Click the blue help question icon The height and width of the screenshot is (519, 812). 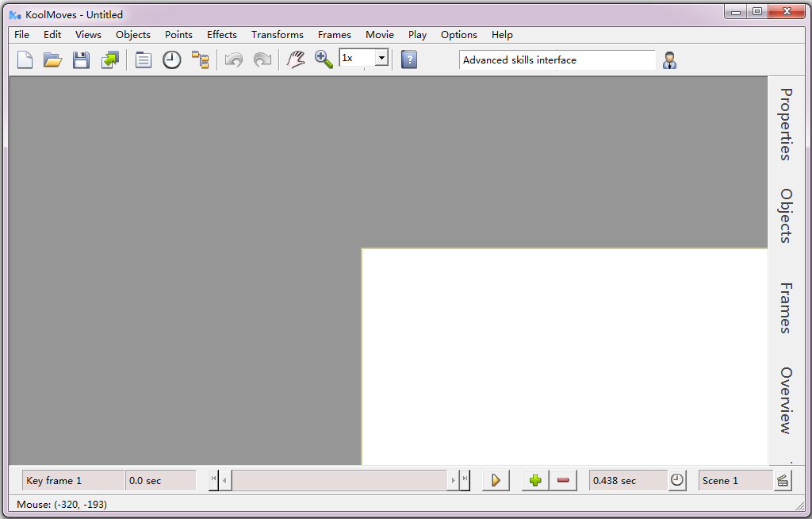tap(409, 60)
